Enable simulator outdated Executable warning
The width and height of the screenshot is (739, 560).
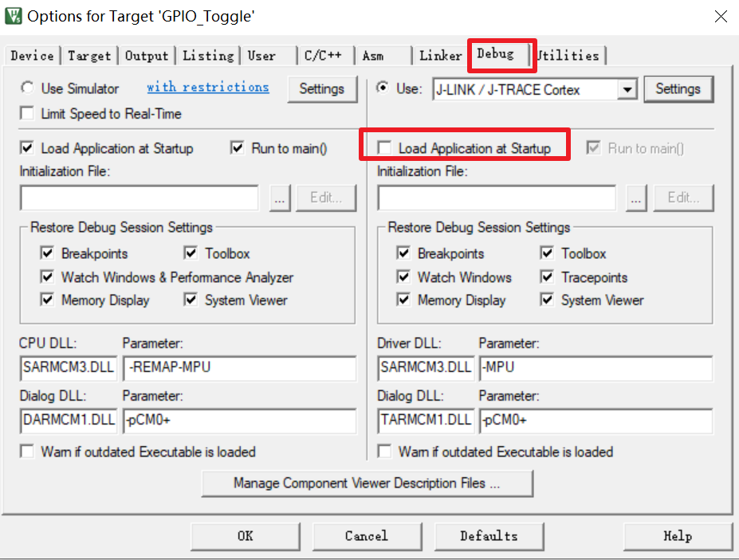pyautogui.click(x=27, y=451)
